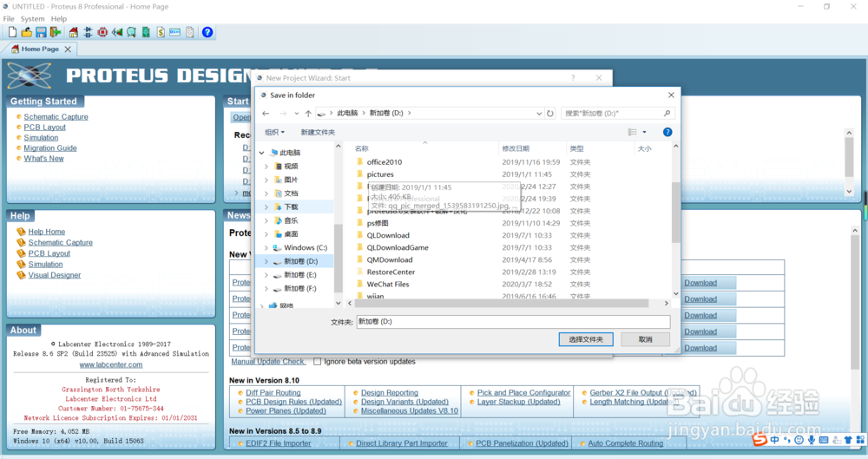Click the file list vertical scrollbar

(x=675, y=212)
